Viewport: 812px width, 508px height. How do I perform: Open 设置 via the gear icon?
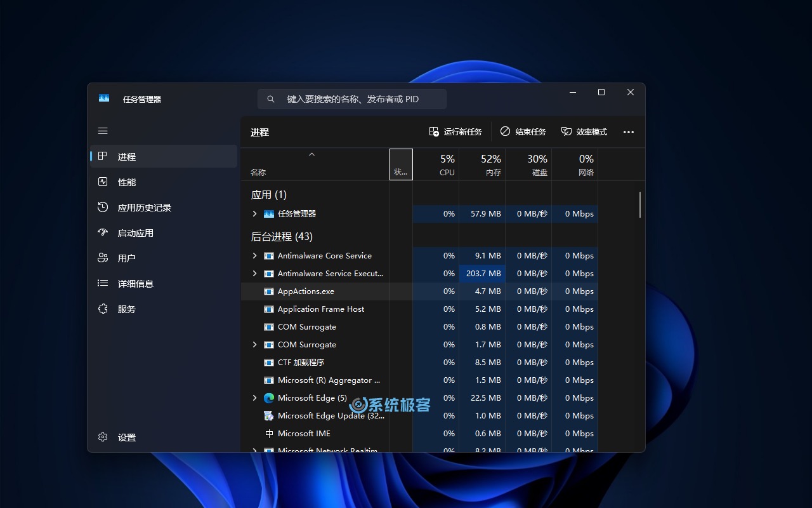coord(103,438)
